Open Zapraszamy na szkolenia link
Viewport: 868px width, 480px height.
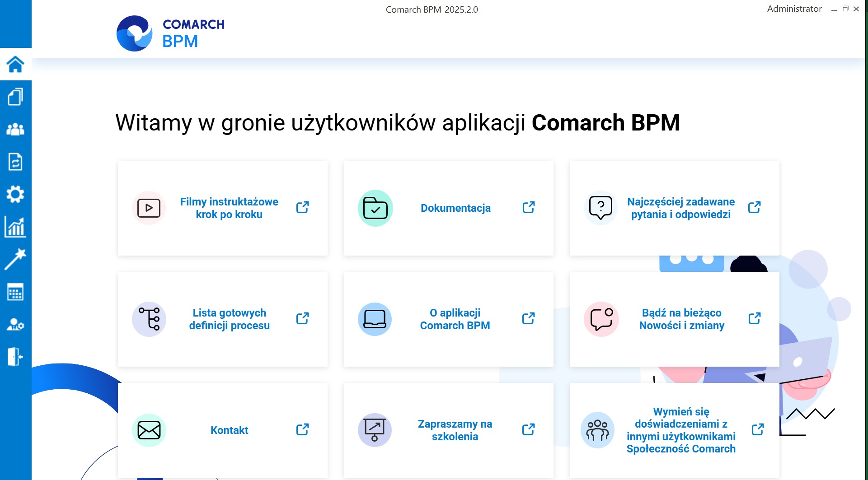[455, 430]
